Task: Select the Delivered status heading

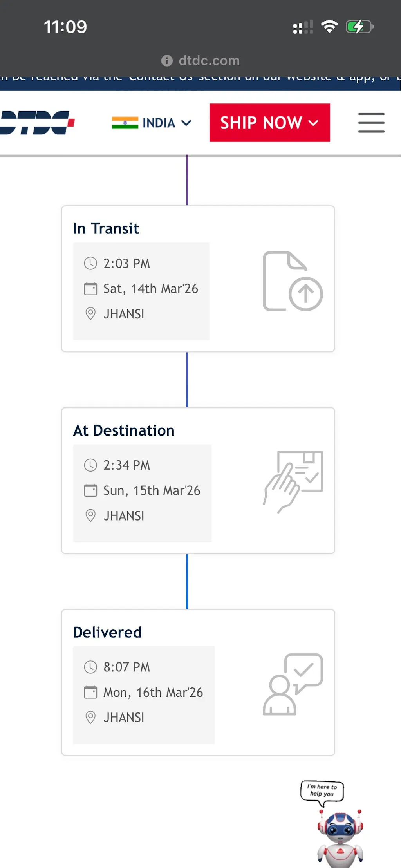Action: (x=107, y=632)
